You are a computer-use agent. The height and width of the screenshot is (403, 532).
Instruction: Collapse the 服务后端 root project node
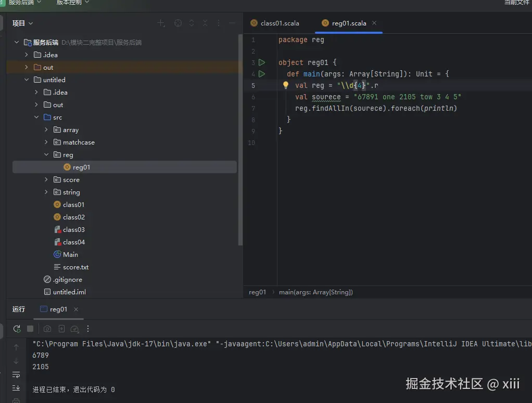(16, 42)
